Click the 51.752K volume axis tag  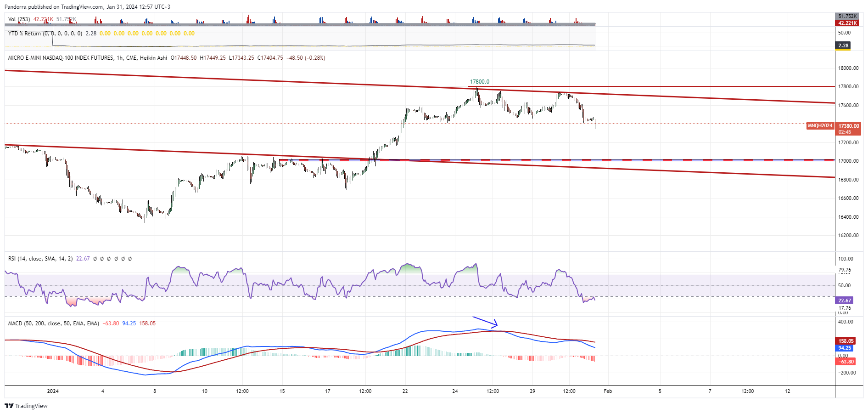pos(847,16)
